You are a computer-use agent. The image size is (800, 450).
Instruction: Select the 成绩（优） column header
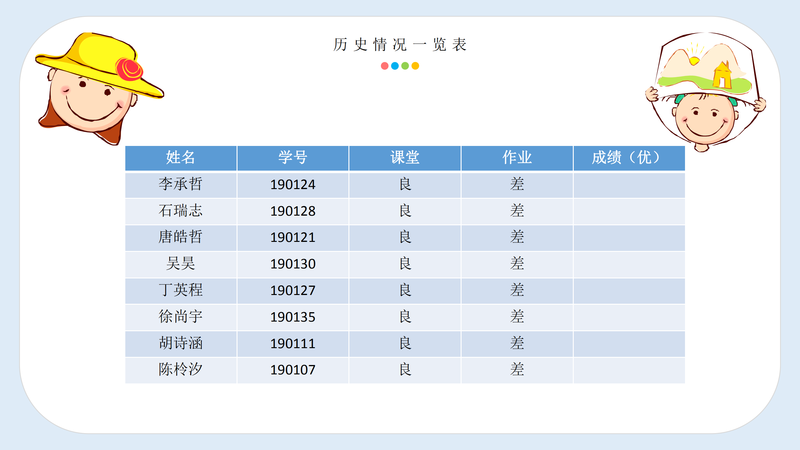[x=630, y=158]
